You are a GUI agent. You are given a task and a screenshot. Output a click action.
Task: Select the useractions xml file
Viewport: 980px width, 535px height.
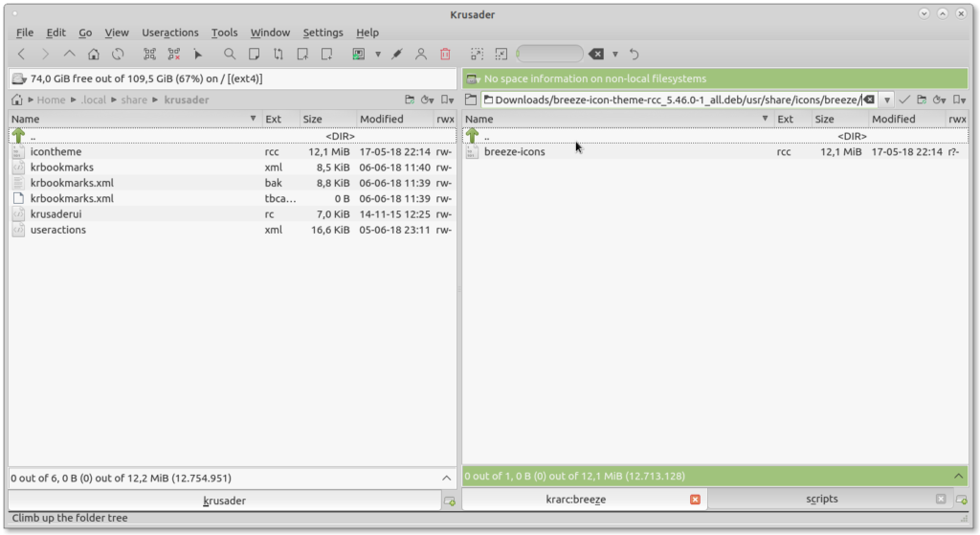point(232,230)
